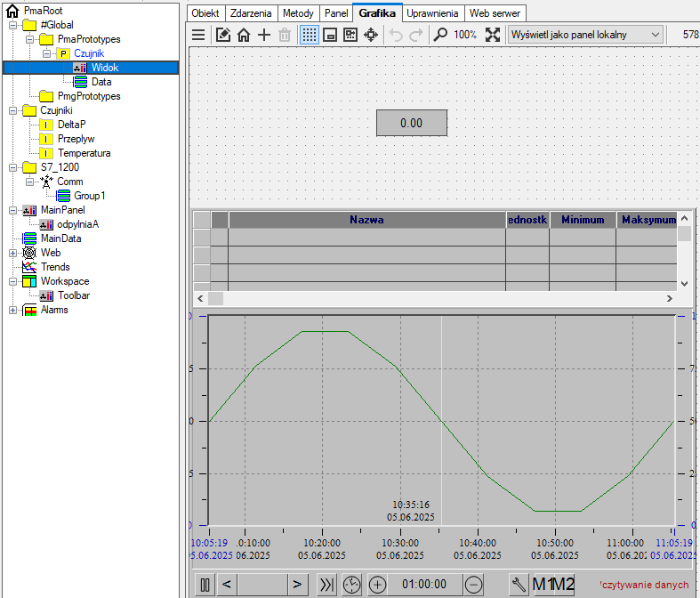
Task: Click the magnifier zoom icon
Action: tap(440, 35)
